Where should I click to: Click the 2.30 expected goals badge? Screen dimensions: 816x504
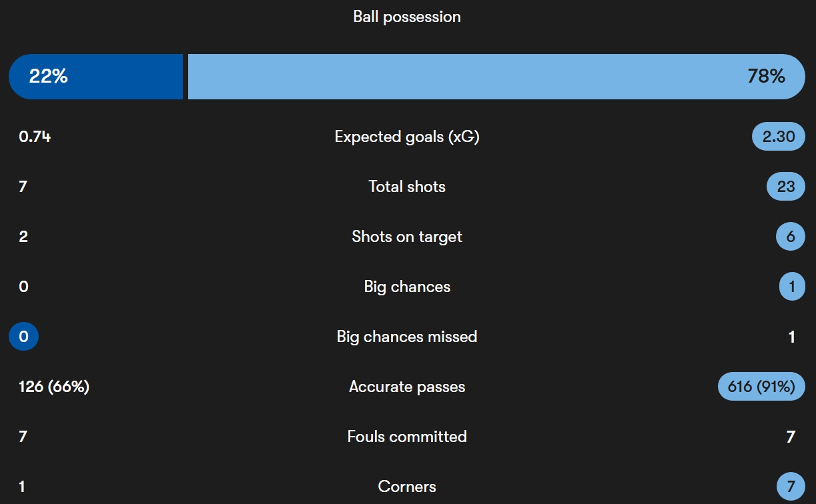778,137
